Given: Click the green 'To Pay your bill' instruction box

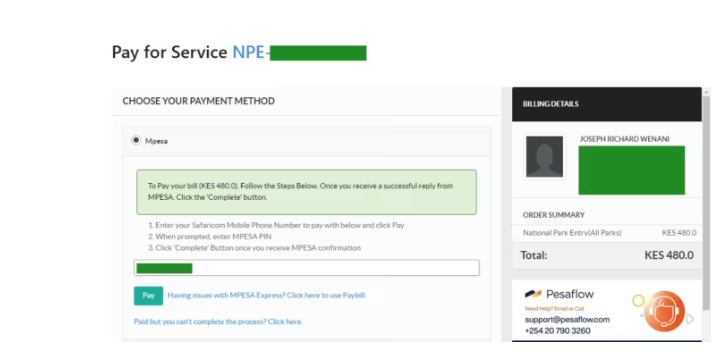Looking at the screenshot, I should (x=307, y=192).
